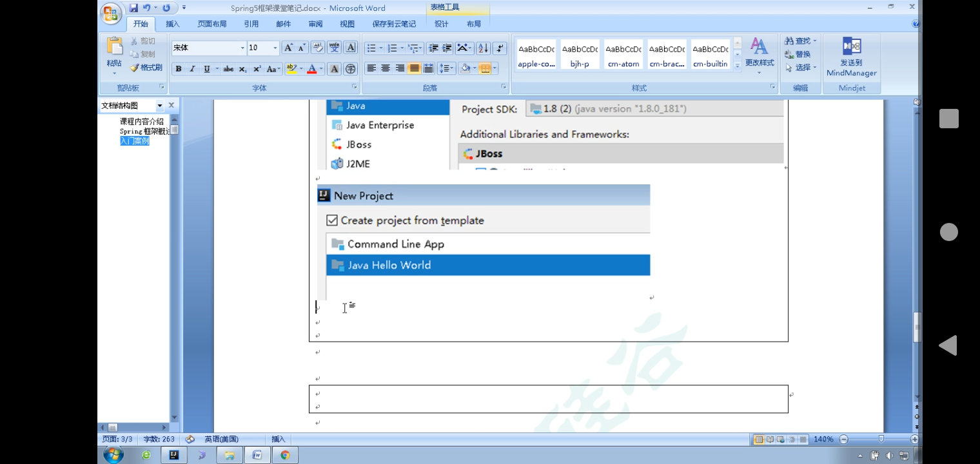Toggle justified text alignment
The image size is (980, 464).
(414, 68)
